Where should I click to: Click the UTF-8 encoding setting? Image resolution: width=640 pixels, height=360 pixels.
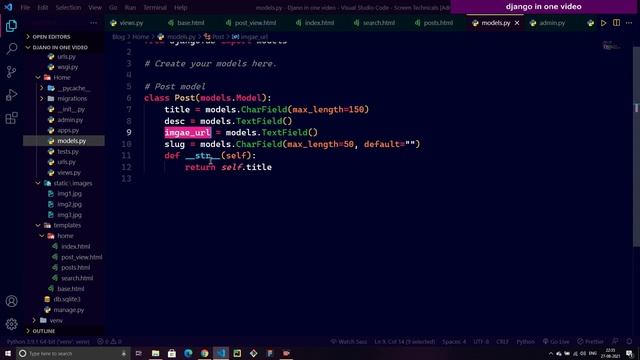pos(481,342)
